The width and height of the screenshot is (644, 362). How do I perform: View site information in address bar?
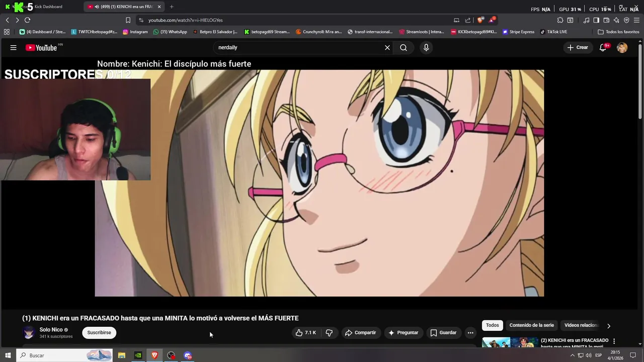tap(141, 20)
